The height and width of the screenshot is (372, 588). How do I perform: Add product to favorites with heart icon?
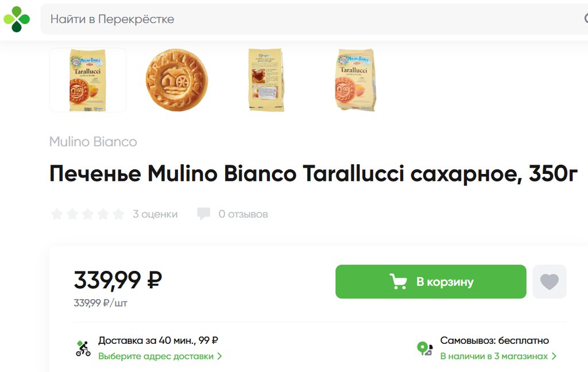[x=549, y=282]
